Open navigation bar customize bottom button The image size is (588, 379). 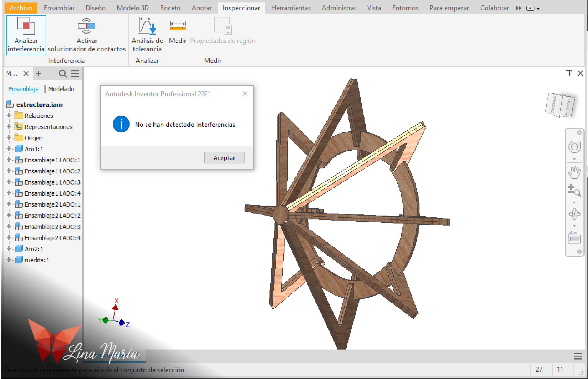(x=580, y=252)
